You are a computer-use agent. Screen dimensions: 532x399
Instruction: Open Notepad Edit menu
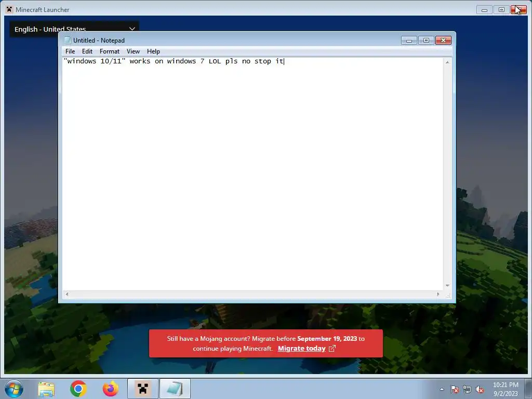pos(87,51)
